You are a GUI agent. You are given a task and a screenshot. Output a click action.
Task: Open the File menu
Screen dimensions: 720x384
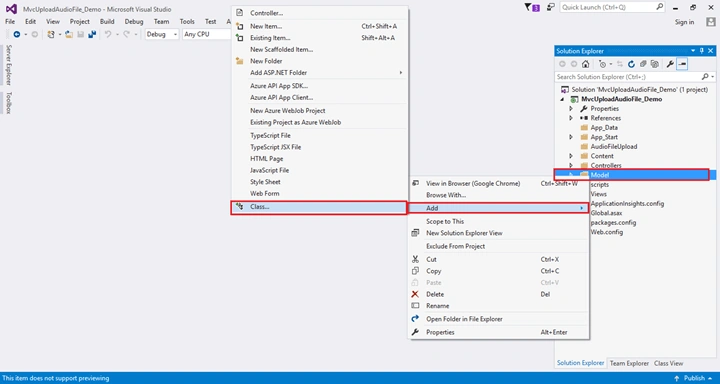[x=10, y=22]
